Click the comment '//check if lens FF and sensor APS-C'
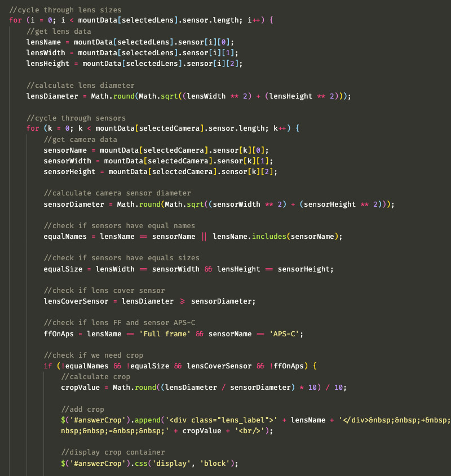 120,323
